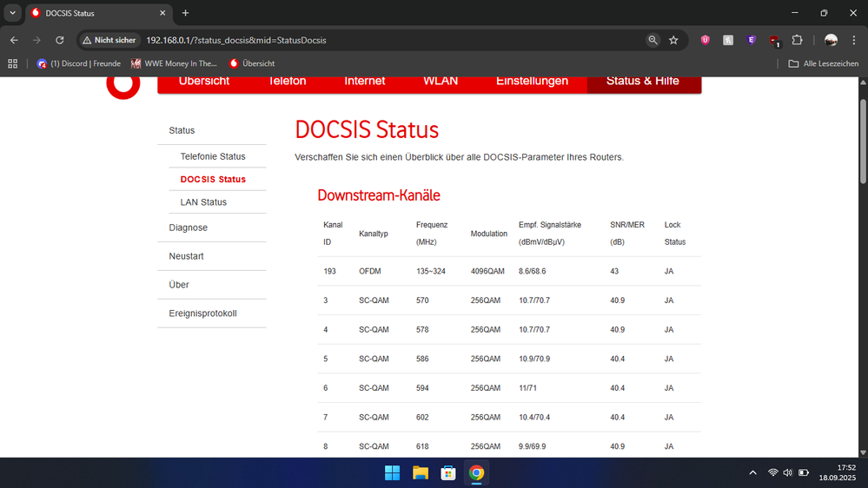
Task: Click the SNR/MER value 43
Action: [614, 271]
